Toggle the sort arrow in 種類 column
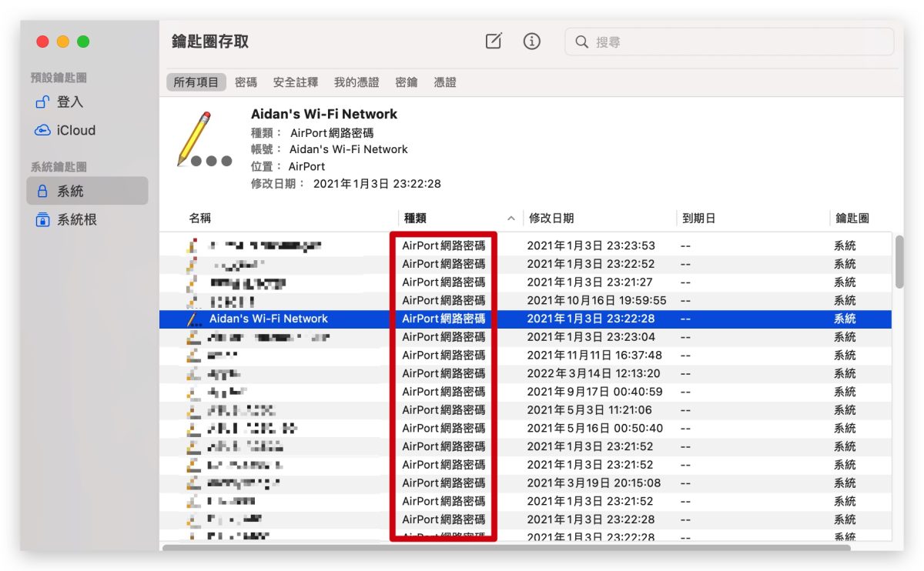 511,218
